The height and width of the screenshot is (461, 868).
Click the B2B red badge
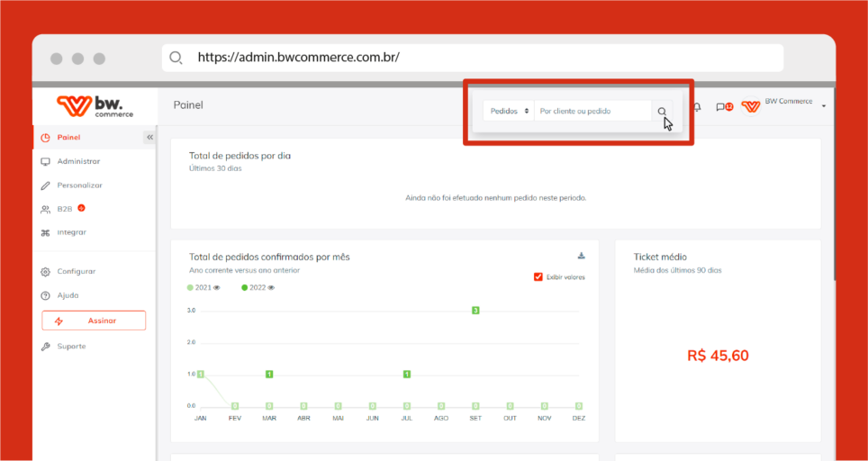(81, 208)
